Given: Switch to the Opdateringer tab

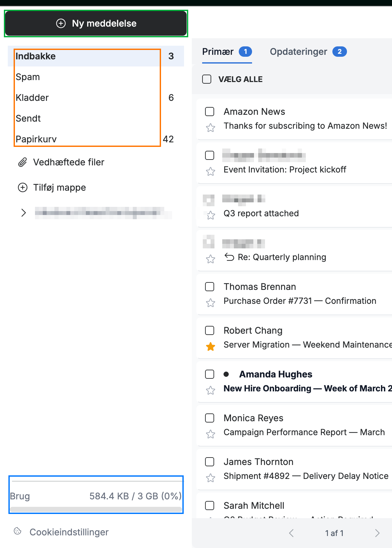Looking at the screenshot, I should point(308,52).
